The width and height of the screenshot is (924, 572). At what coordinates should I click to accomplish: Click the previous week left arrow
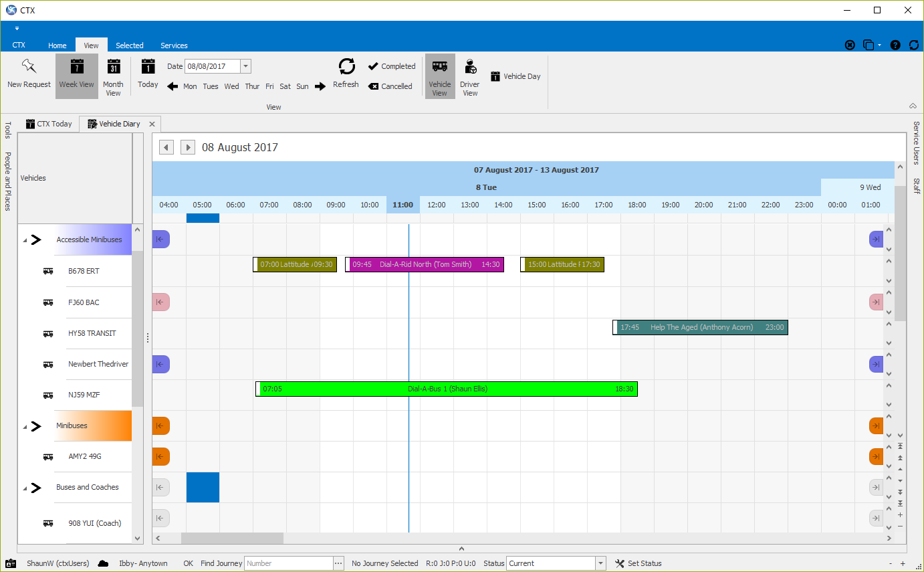[172, 86]
